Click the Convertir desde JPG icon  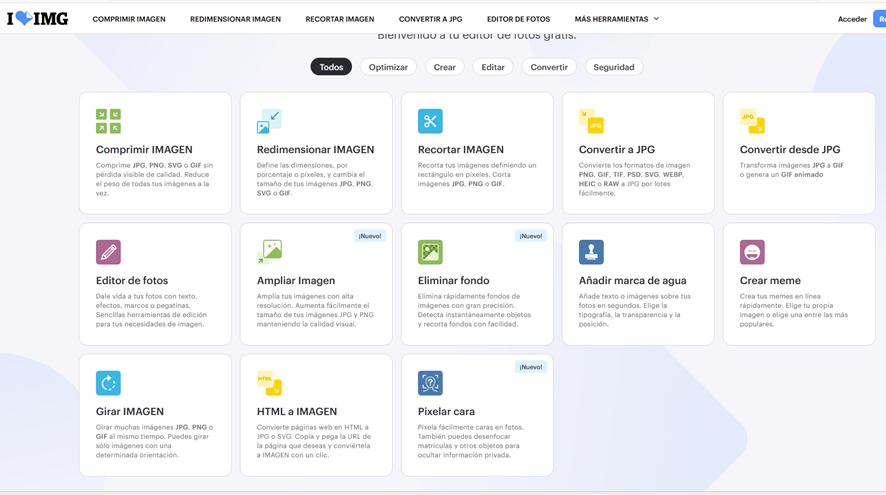pyautogui.click(x=752, y=121)
